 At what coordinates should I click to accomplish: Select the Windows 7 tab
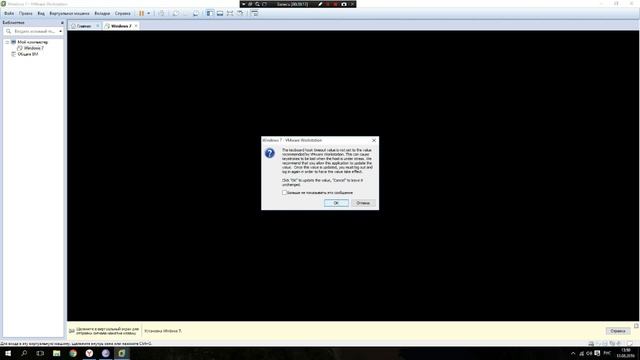coord(121,26)
